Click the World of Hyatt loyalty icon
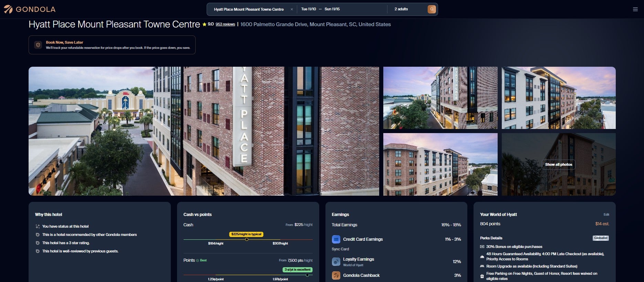 tap(336, 262)
